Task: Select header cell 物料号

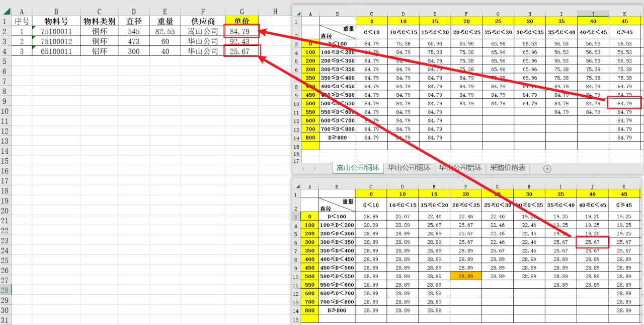Action: tap(56, 21)
